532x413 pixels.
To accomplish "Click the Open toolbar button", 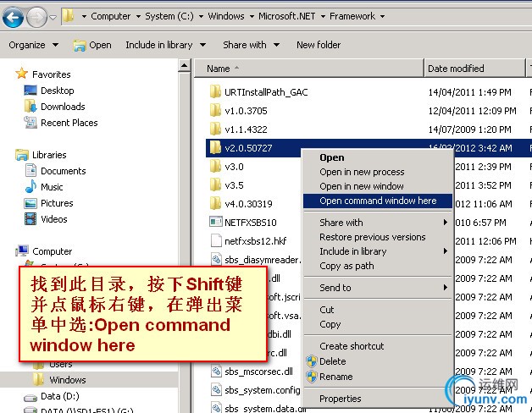I will point(92,45).
